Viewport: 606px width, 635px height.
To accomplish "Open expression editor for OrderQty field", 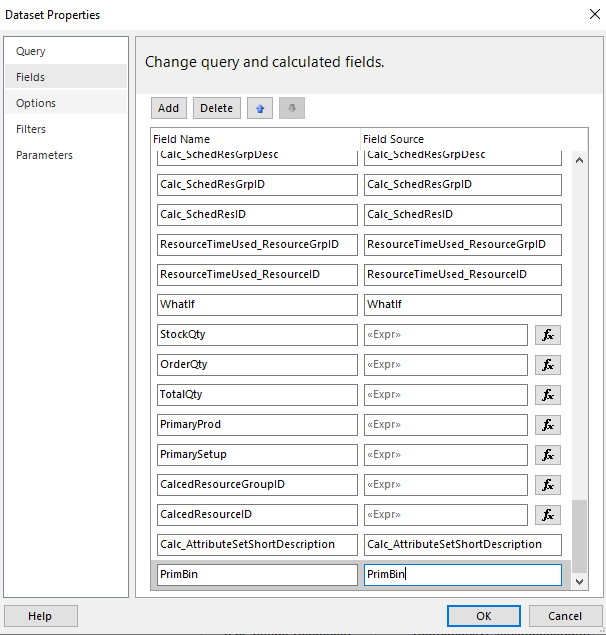I will (x=548, y=365).
